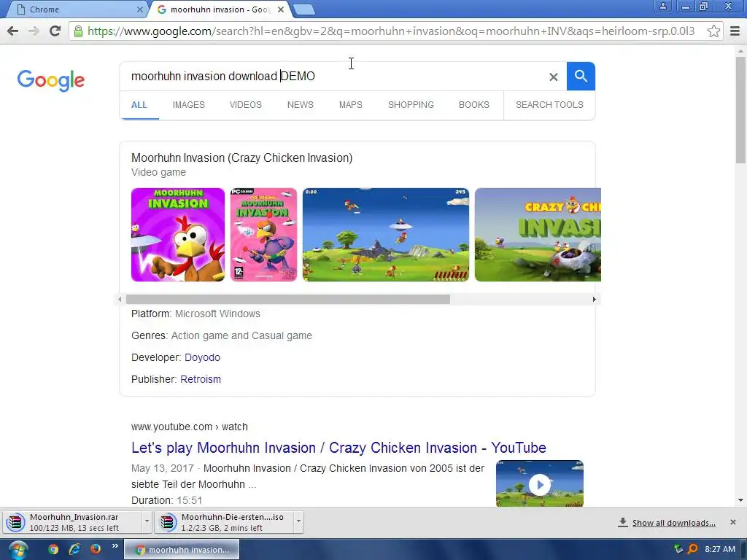Click the Genres: Action game text
Viewport: 747px width, 560px height.
coord(222,335)
